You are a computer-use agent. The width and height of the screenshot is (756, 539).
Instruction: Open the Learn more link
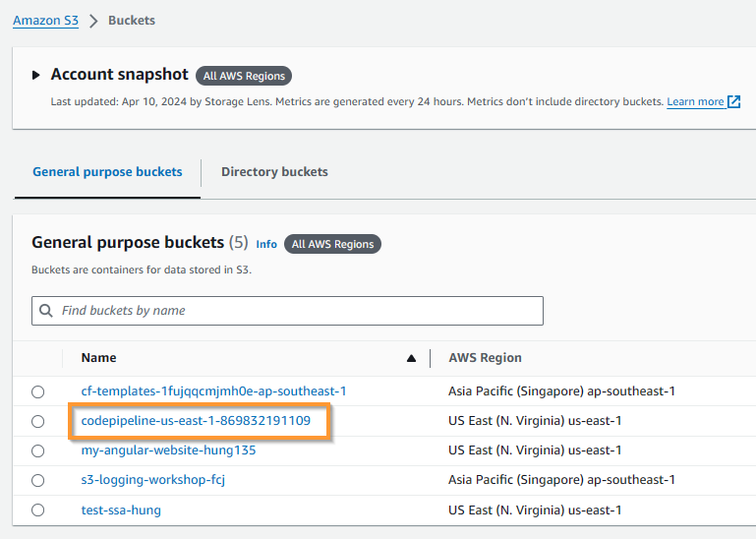pyautogui.click(x=695, y=102)
